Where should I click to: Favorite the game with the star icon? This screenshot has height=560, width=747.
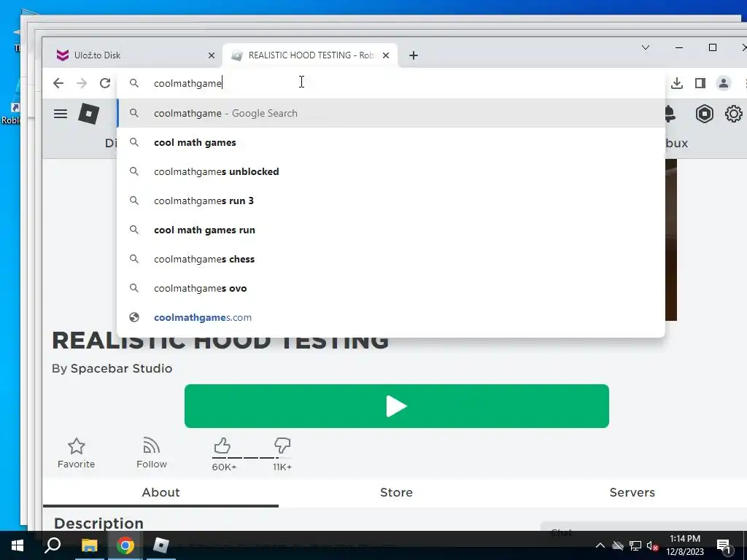(76, 453)
